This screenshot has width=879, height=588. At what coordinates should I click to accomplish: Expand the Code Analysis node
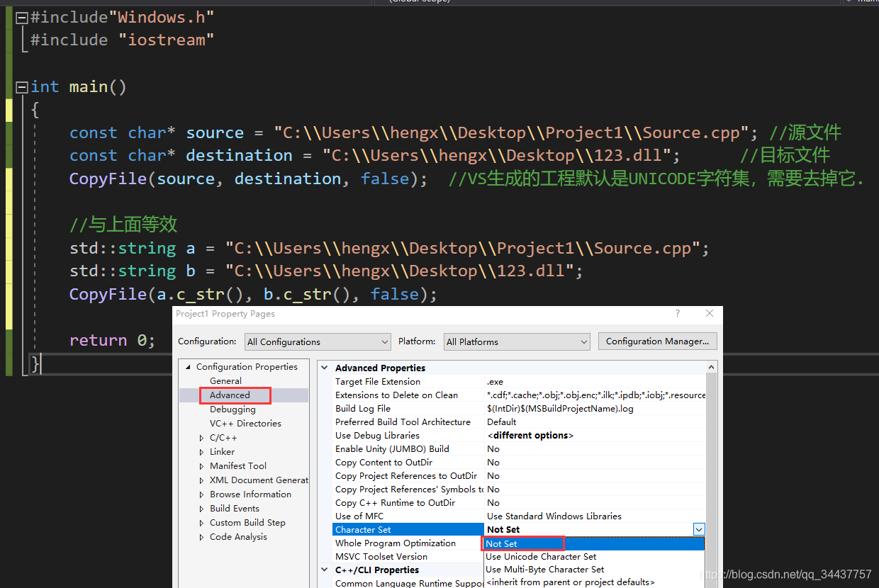pos(202,537)
